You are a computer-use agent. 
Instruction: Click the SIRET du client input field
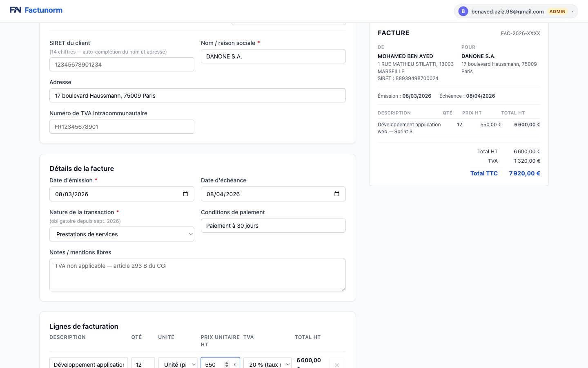122,65
